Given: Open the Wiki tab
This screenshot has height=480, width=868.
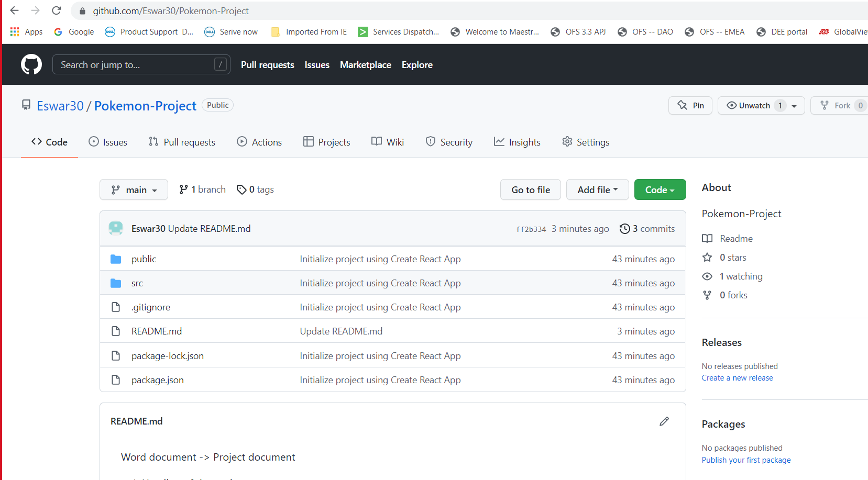Looking at the screenshot, I should (388, 142).
